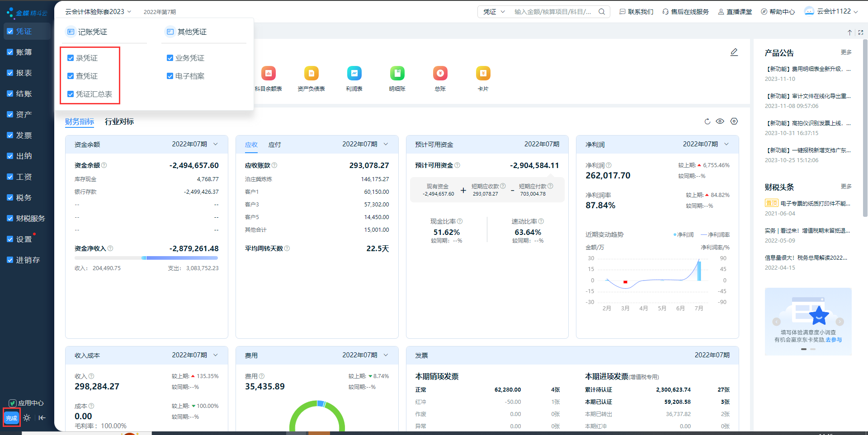Screen dimensions: 868x435
Task: Click the voucher search input field
Action: coord(553,12)
